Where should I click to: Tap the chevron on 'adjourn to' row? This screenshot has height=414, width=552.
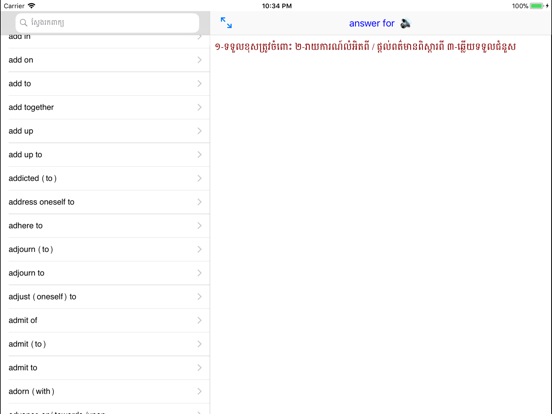click(x=200, y=273)
